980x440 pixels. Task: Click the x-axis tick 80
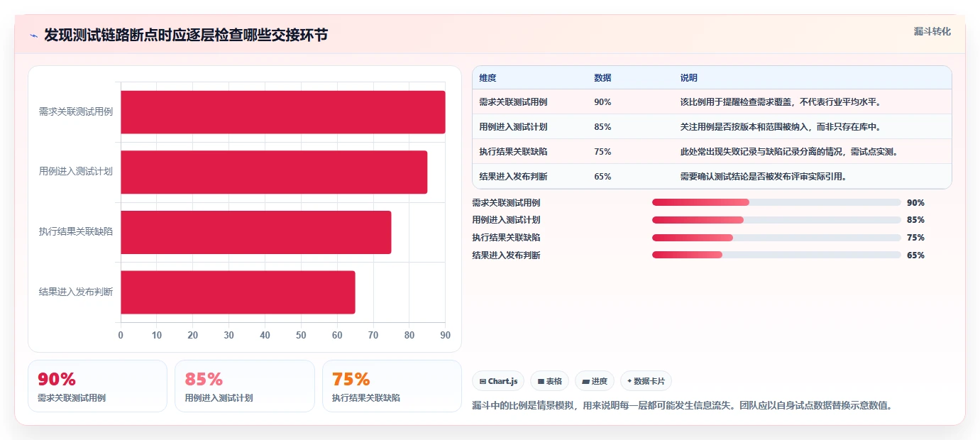coord(409,335)
